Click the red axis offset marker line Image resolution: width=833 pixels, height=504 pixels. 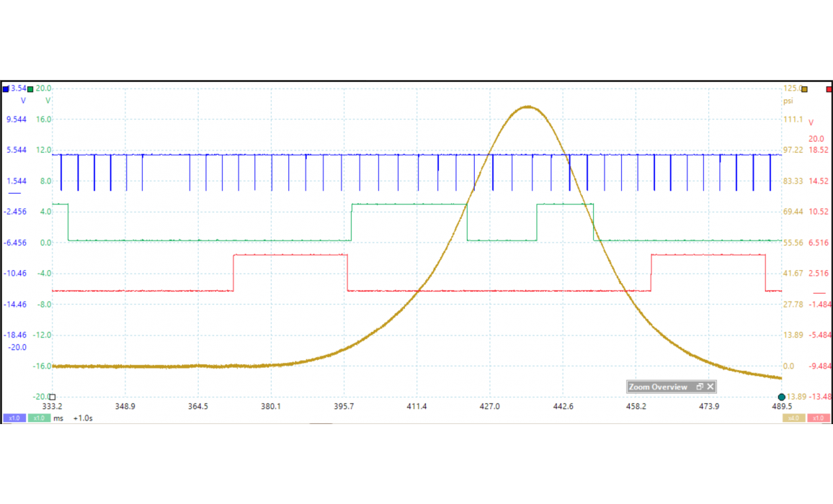click(x=819, y=293)
